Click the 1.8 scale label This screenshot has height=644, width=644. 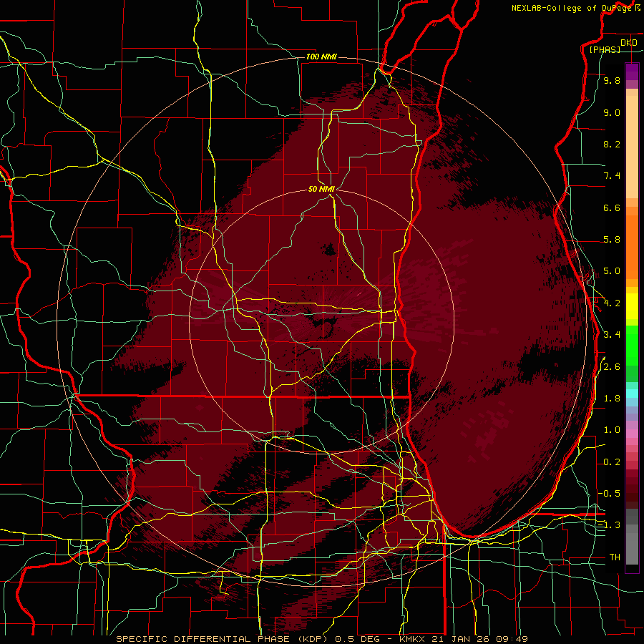612,399
